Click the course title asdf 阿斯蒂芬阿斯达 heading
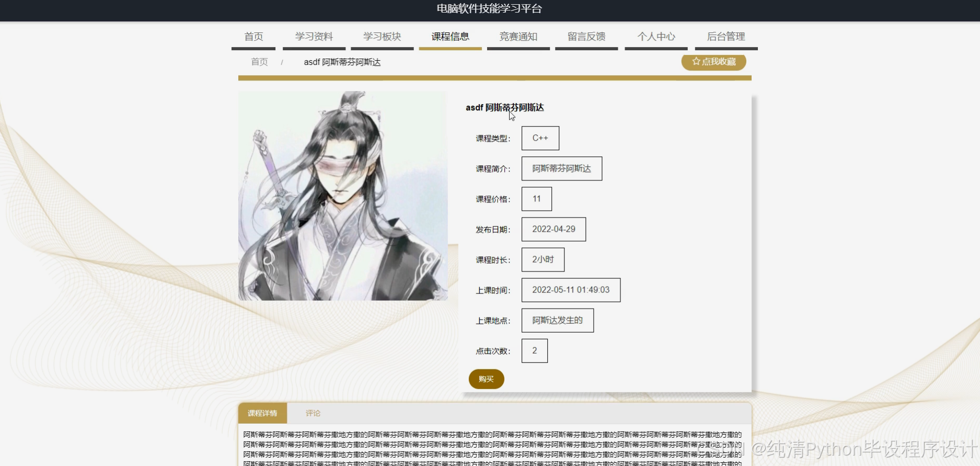980x466 pixels. pyautogui.click(x=505, y=108)
